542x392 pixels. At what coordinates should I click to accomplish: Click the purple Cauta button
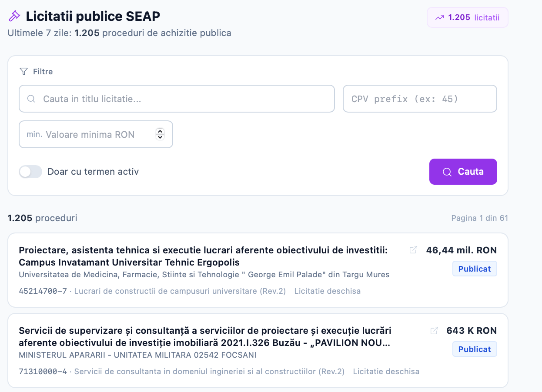coord(463,172)
